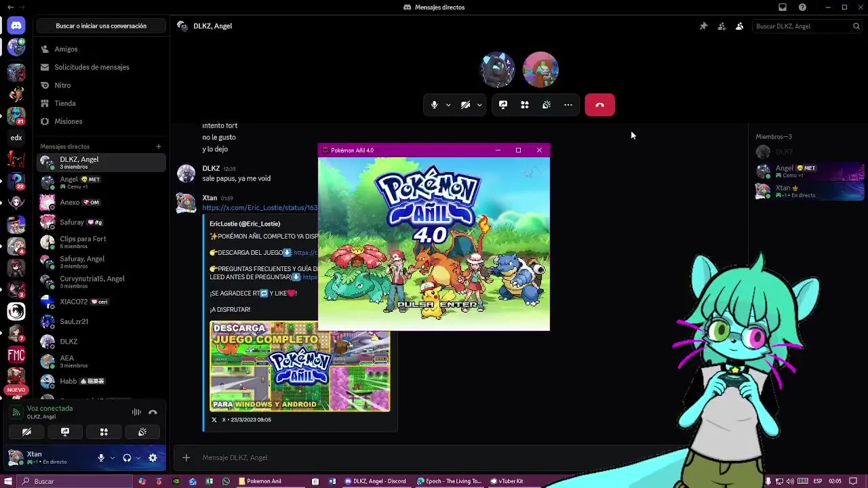Click search or start a conversation box

coord(101,26)
